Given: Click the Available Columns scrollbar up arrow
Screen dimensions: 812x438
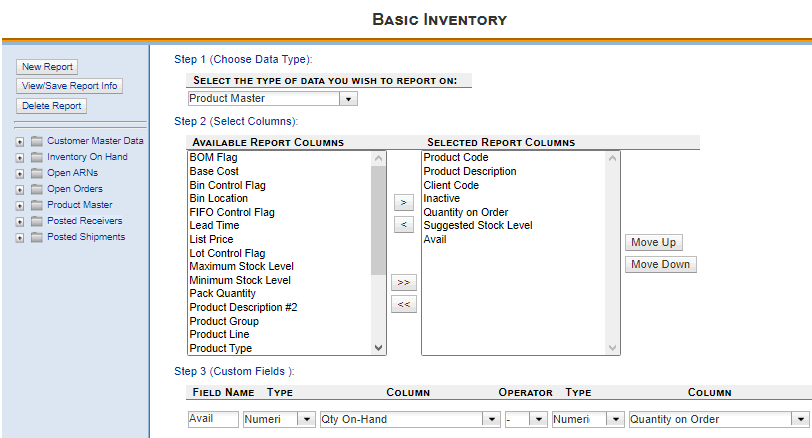Looking at the screenshot, I should (x=379, y=158).
